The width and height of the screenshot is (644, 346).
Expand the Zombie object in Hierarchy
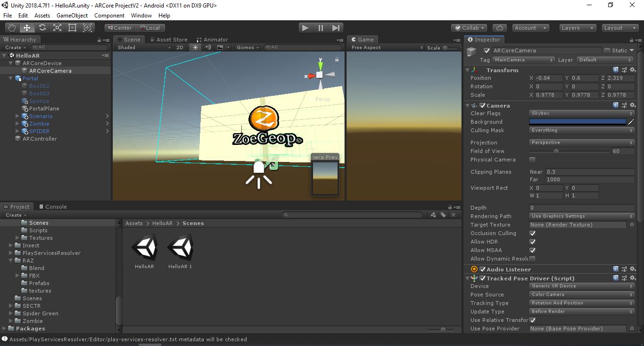17,124
